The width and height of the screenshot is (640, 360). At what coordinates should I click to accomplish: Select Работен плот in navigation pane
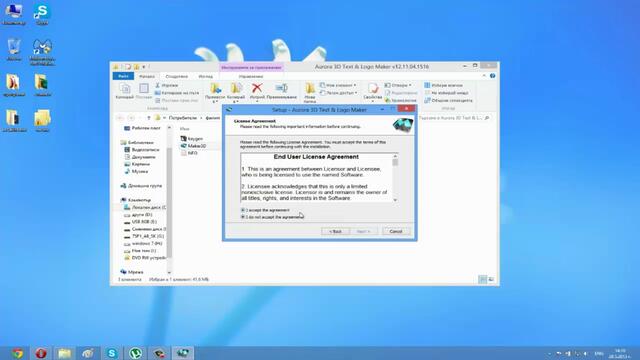[x=142, y=128]
